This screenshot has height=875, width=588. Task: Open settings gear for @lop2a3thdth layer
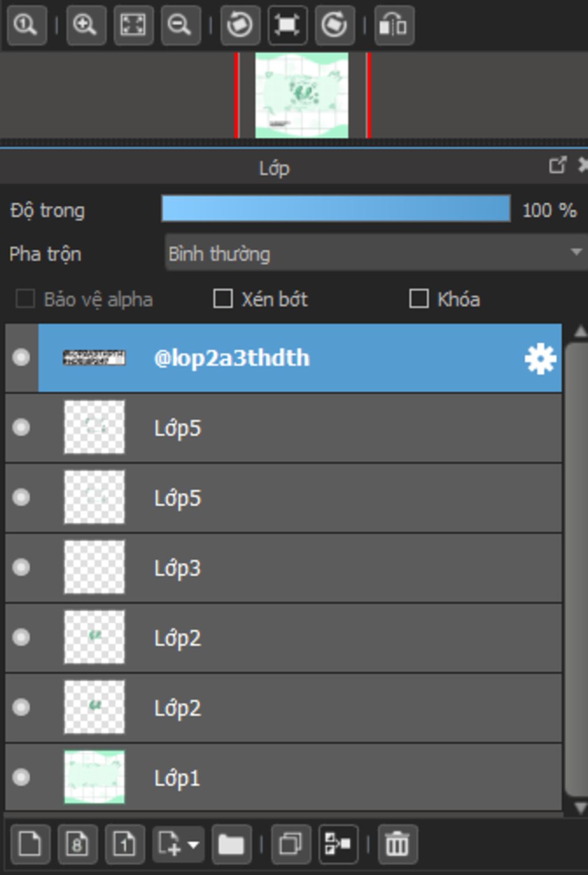540,359
